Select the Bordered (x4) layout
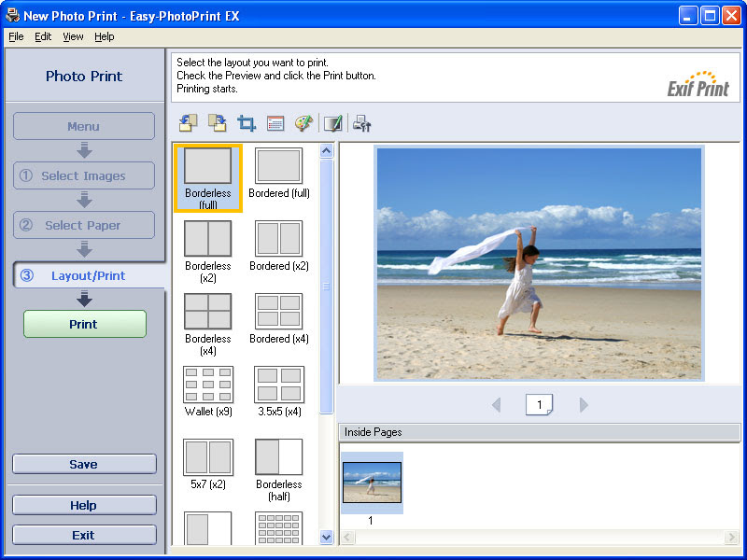747x560 pixels. tap(279, 319)
